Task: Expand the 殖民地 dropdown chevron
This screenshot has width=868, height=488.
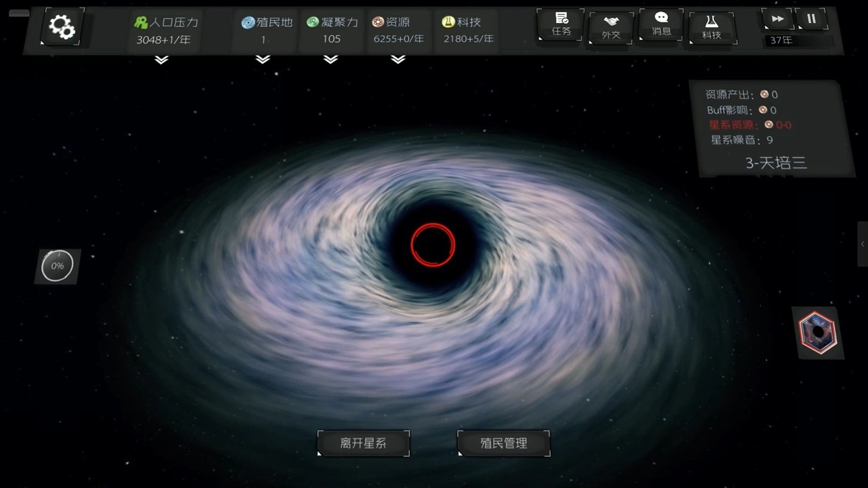Action: pyautogui.click(x=263, y=60)
